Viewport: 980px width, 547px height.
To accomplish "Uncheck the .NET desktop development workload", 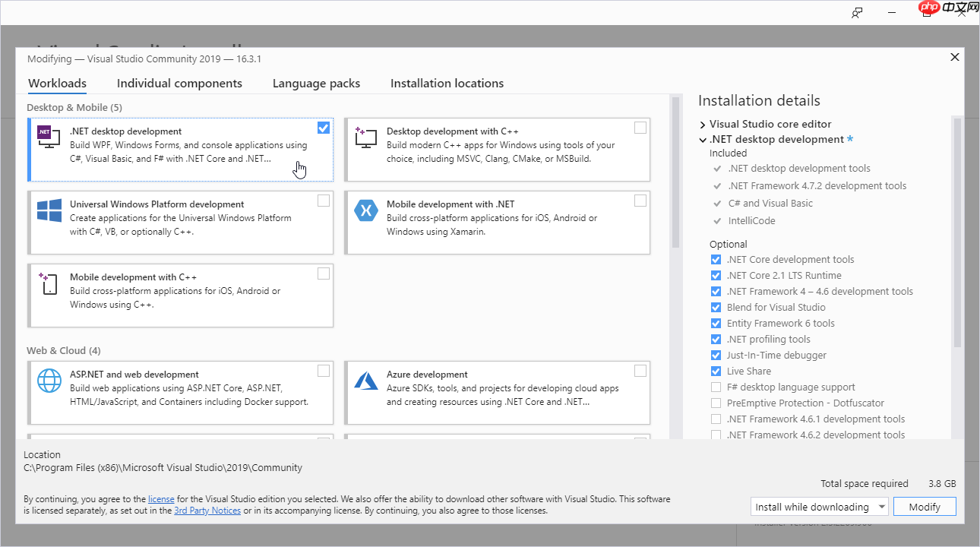I will pyautogui.click(x=324, y=128).
